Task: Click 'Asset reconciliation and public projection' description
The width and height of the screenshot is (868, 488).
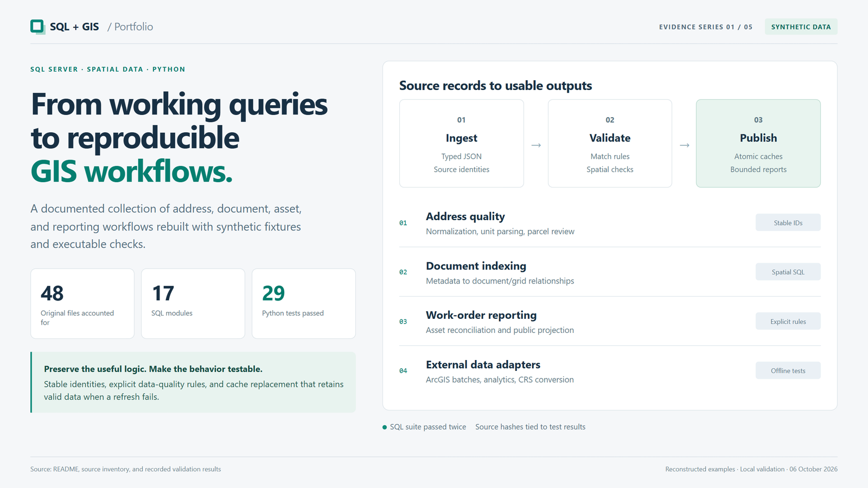Action: (500, 330)
